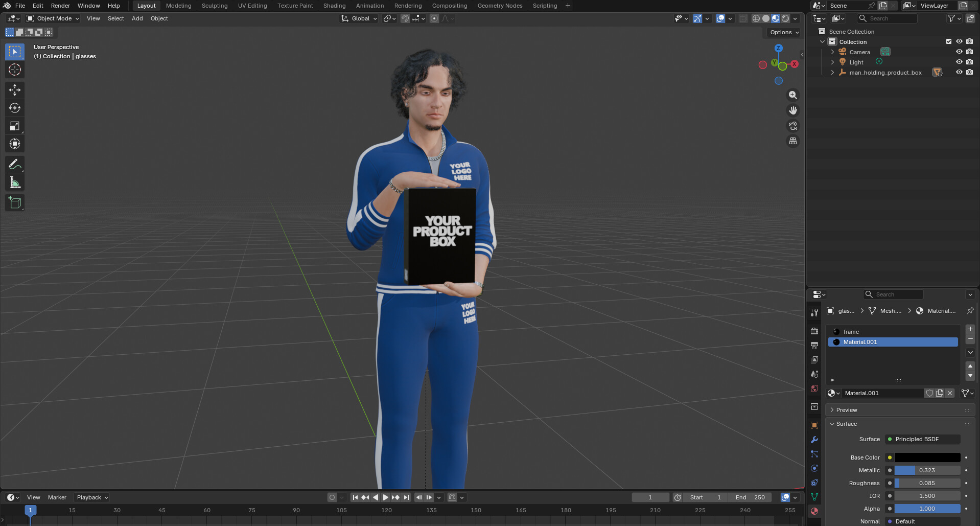
Task: Select the Cursor tool in the toolbar
Action: coord(15,70)
